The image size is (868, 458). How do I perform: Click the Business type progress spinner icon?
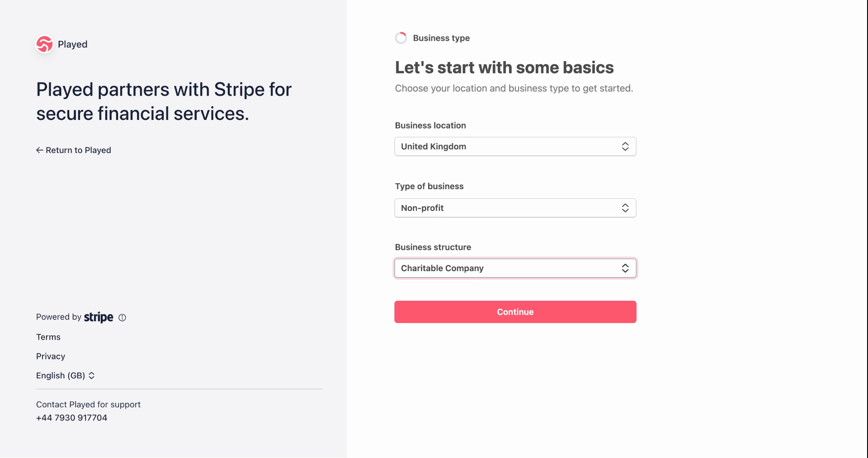click(x=401, y=38)
